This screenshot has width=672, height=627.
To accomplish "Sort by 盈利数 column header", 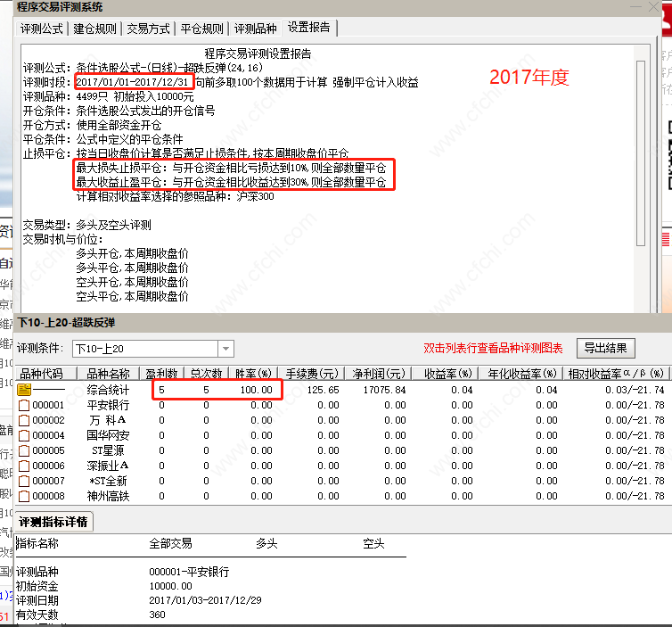I will (x=161, y=374).
